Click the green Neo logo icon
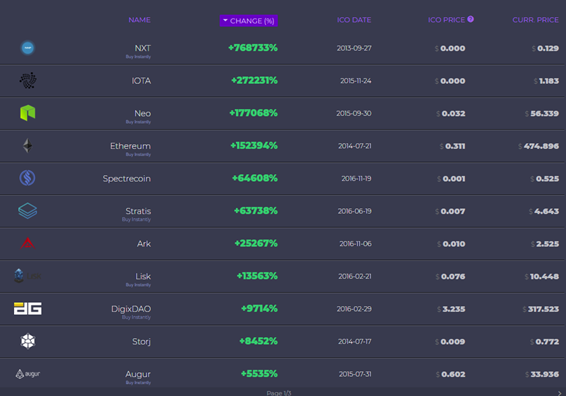 click(x=28, y=113)
